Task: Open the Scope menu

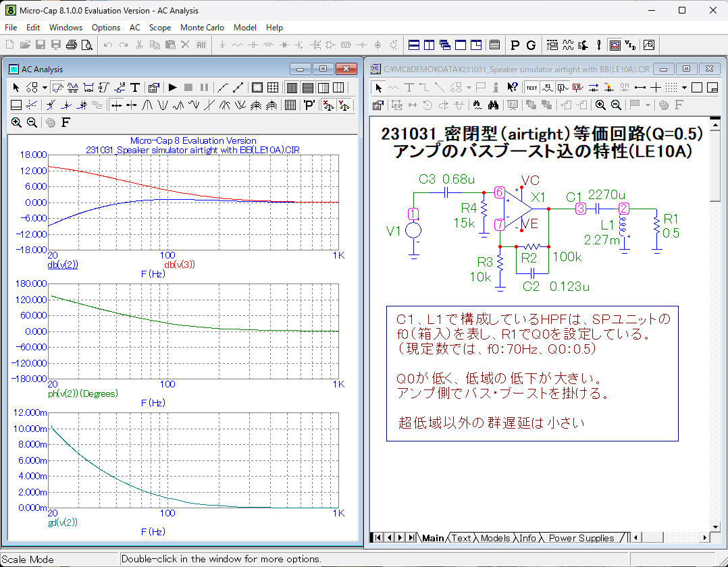Action: point(160,28)
